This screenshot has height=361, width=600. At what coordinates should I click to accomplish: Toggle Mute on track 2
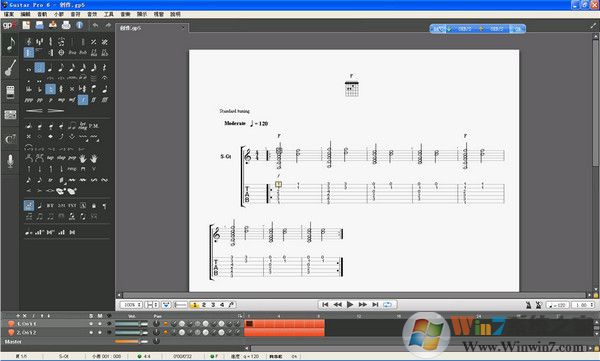coord(100,332)
